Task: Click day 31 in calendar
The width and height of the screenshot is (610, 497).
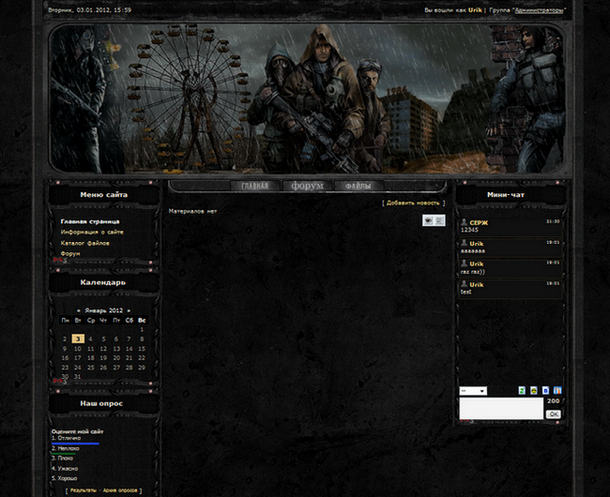Action: 77,376
